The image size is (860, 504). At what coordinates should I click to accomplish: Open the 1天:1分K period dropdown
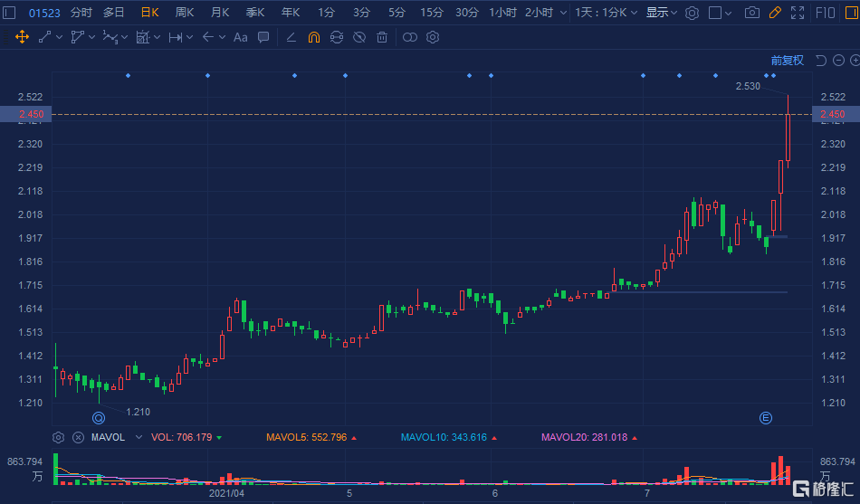[607, 13]
